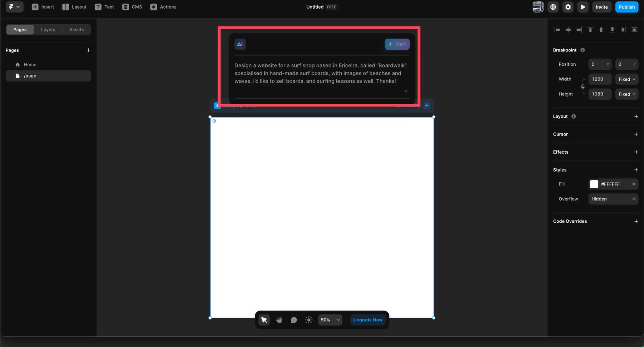Open the globe localization icon

(553, 7)
